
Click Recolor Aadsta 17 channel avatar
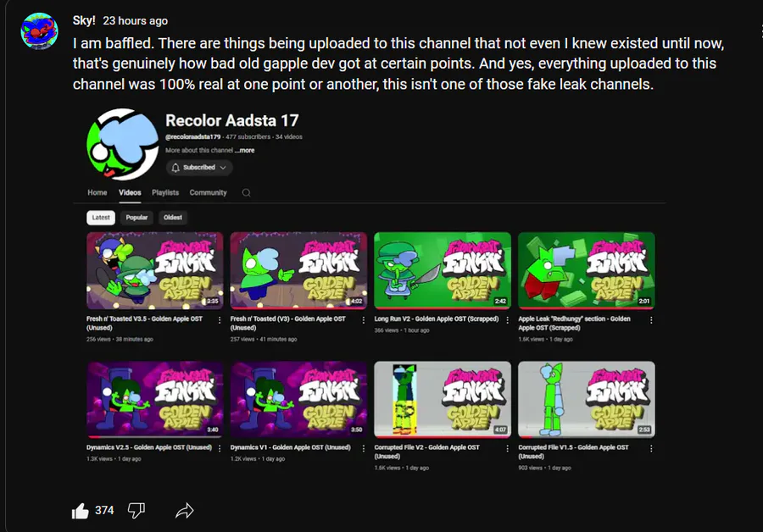(123, 144)
